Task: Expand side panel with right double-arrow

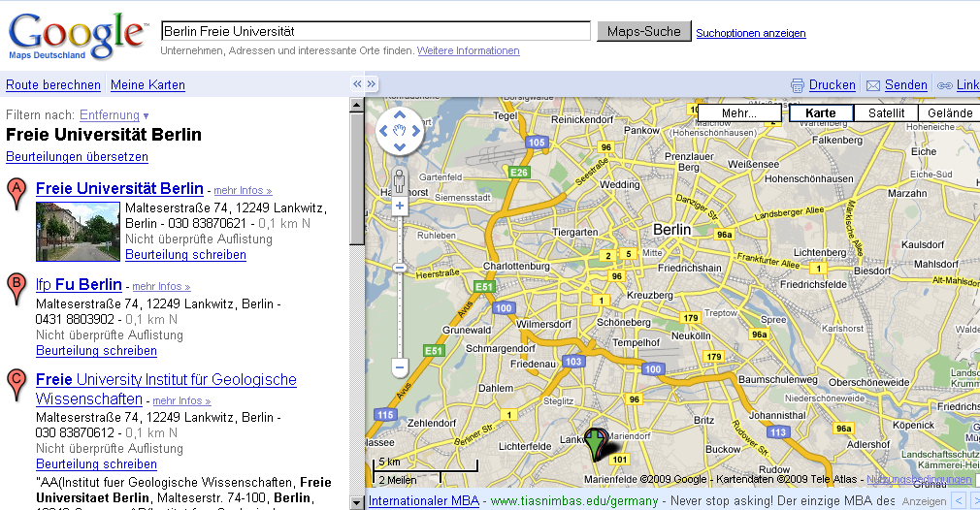Action: point(372,83)
